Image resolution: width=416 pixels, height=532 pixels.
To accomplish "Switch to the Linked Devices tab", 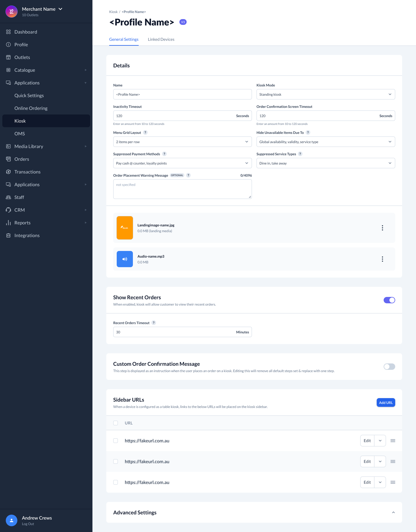I will (161, 39).
